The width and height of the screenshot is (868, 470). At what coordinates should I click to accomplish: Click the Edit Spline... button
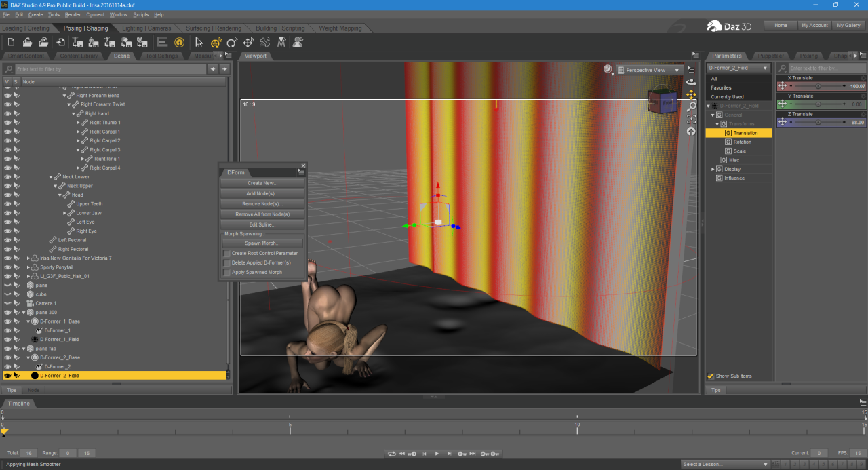point(262,224)
